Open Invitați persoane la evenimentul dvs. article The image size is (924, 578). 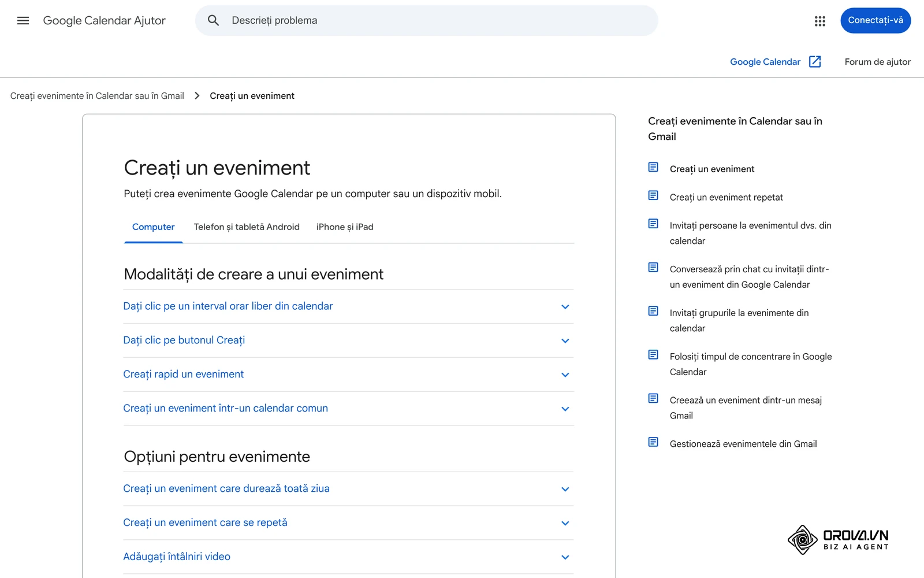tap(750, 233)
